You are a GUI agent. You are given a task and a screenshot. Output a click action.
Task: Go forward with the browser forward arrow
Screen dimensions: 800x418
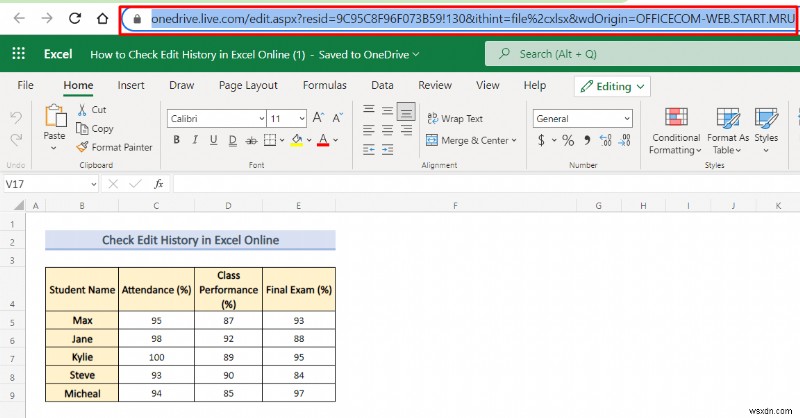[46, 18]
